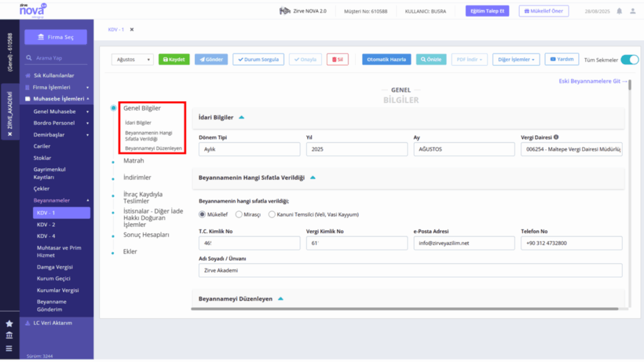The image size is (644, 362).
Task: Click the Adı Soyadı / Ünvanı field
Action: pyautogui.click(x=410, y=270)
